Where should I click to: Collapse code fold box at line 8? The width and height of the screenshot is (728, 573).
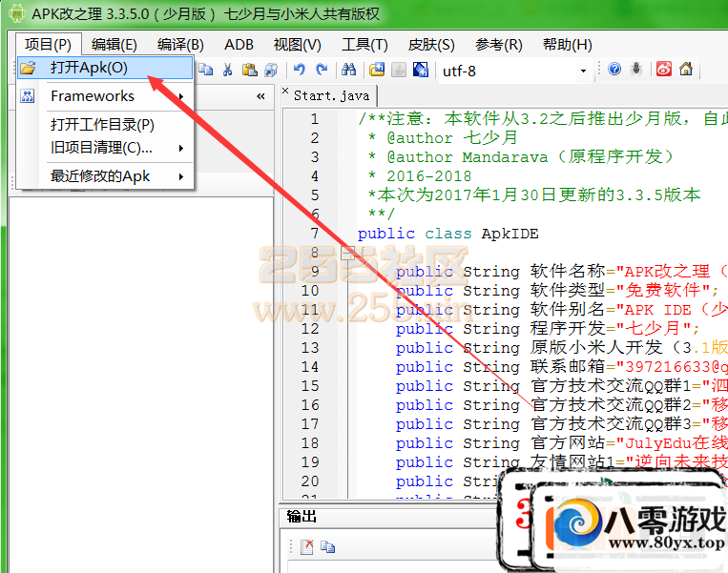click(x=347, y=253)
